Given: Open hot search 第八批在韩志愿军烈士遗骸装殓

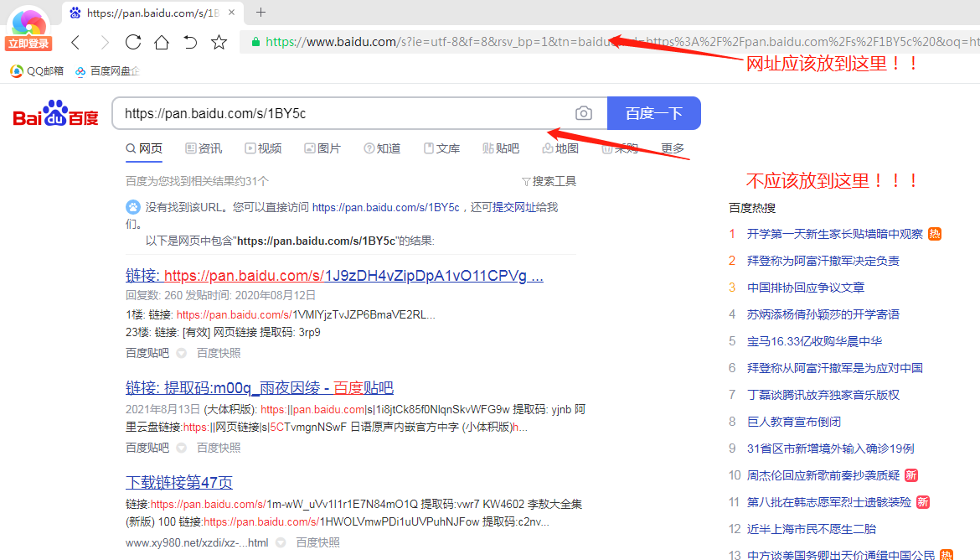Looking at the screenshot, I should [828, 502].
